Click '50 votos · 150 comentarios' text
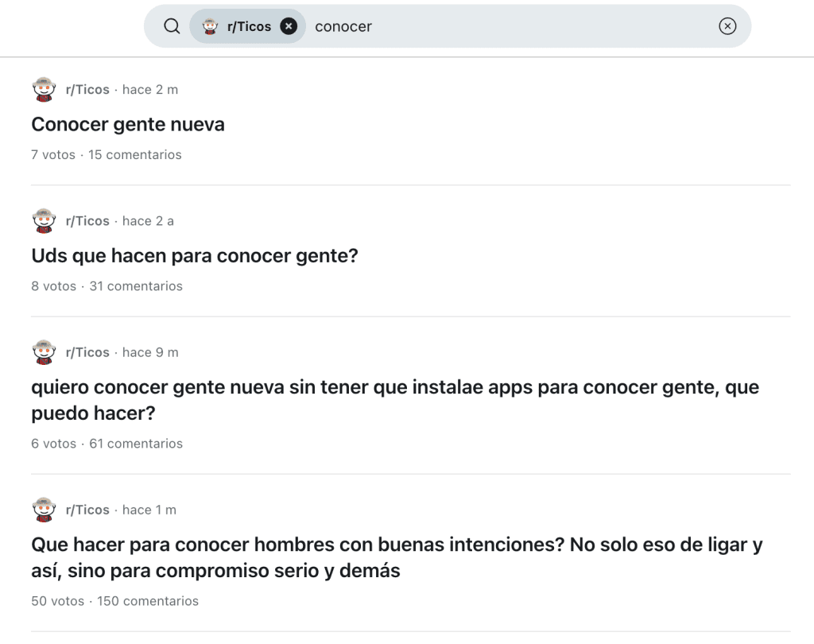This screenshot has width=814, height=644. (x=114, y=601)
